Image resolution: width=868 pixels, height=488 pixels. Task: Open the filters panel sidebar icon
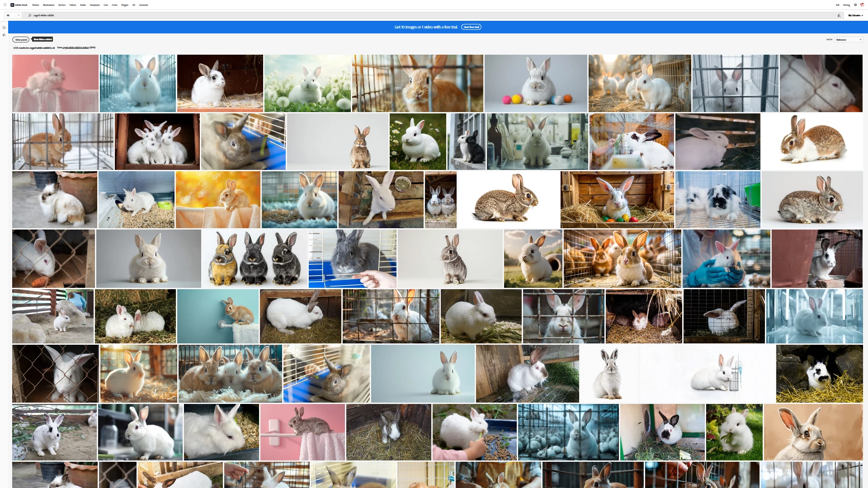[x=4, y=28]
